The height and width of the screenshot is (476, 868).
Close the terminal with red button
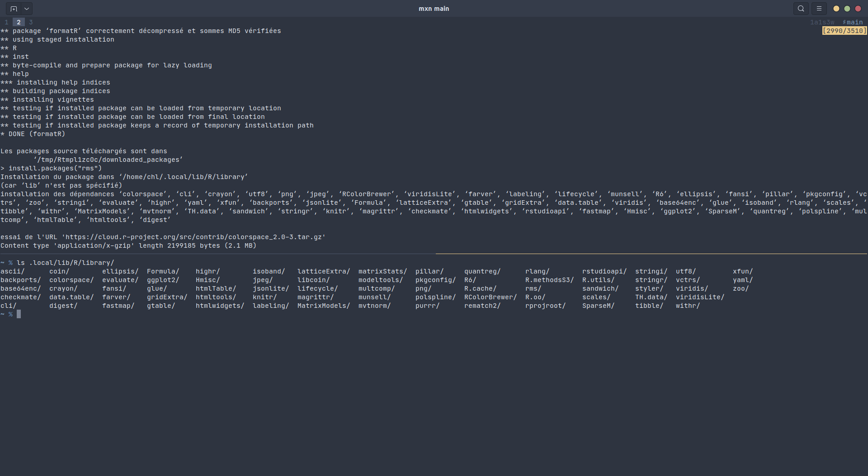(x=858, y=9)
